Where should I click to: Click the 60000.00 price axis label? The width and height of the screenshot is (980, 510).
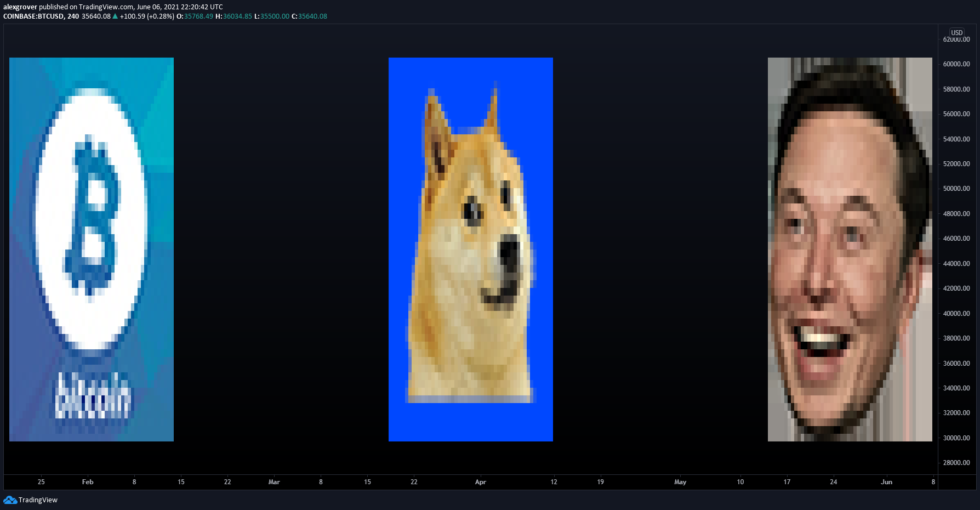coord(956,64)
